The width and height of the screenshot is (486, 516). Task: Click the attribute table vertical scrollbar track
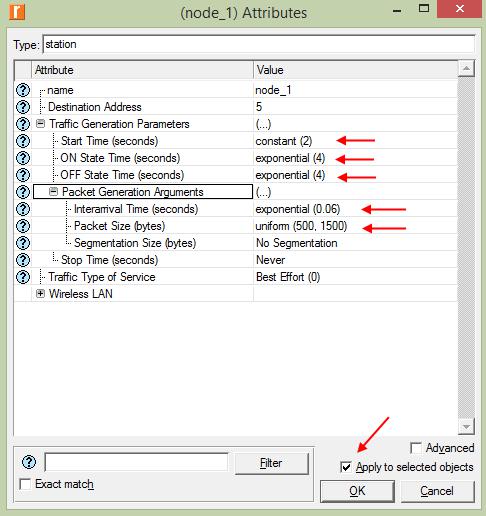(x=466, y=248)
